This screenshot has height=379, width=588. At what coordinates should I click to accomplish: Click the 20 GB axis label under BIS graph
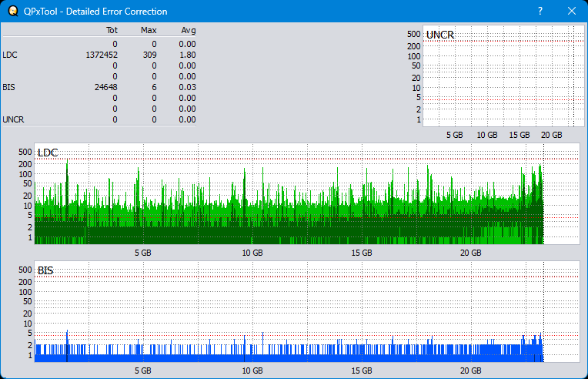pos(470,371)
